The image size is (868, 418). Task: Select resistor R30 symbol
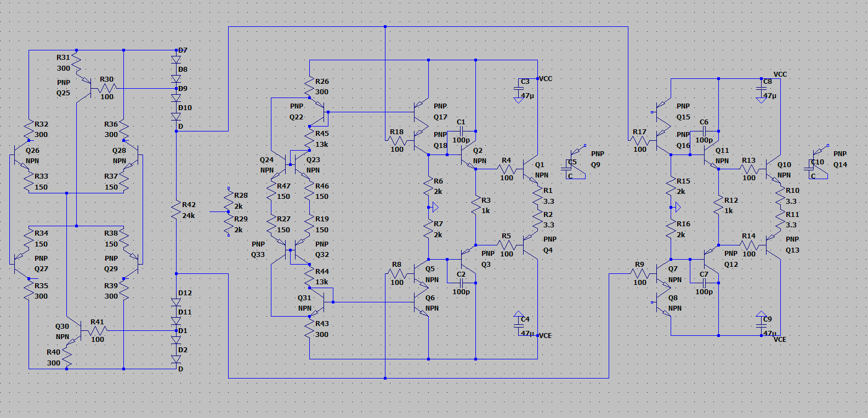point(106,88)
